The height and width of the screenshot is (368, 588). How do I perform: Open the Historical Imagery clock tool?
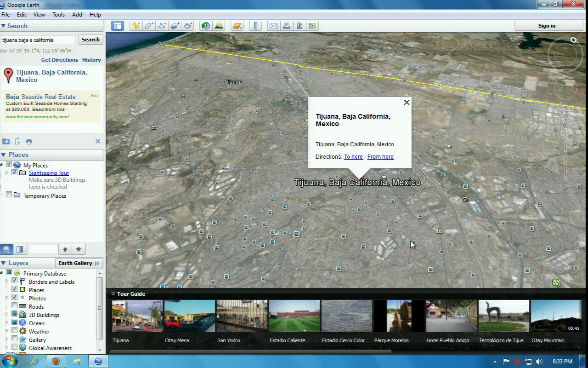pyautogui.click(x=206, y=26)
